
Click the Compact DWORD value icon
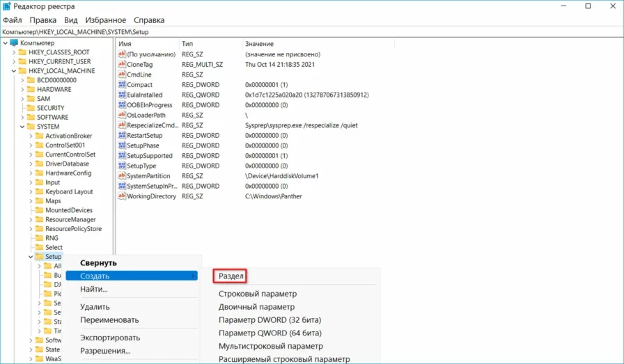click(x=122, y=84)
